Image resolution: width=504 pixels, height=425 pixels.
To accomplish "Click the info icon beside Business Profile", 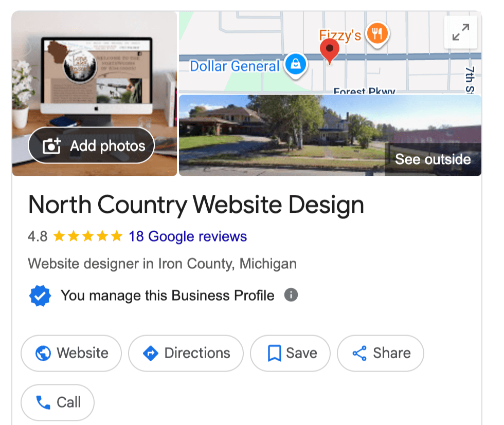I will pos(291,295).
